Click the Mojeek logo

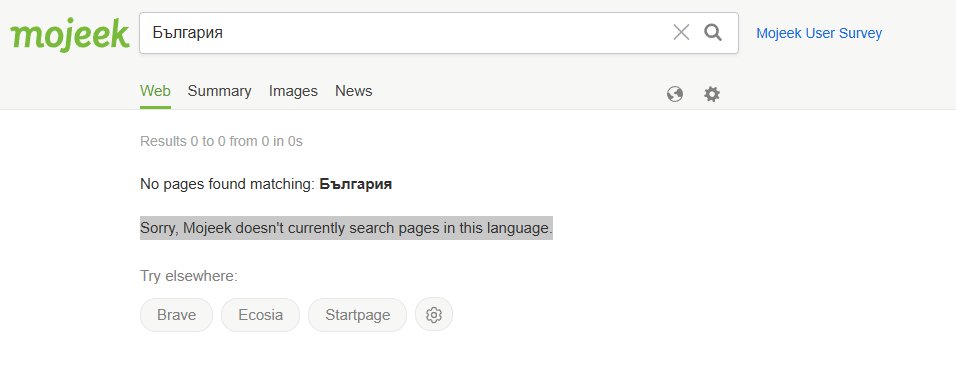[70, 35]
